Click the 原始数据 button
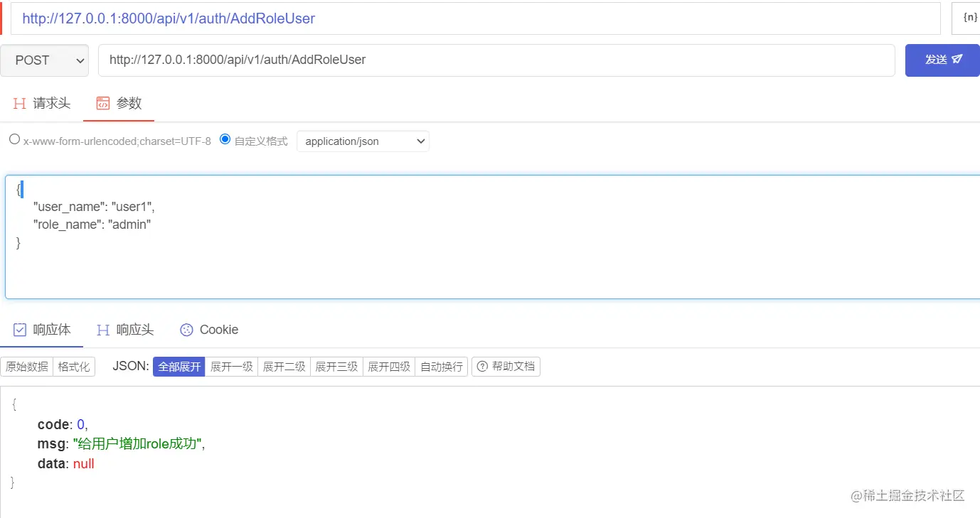The image size is (980, 518). (27, 367)
